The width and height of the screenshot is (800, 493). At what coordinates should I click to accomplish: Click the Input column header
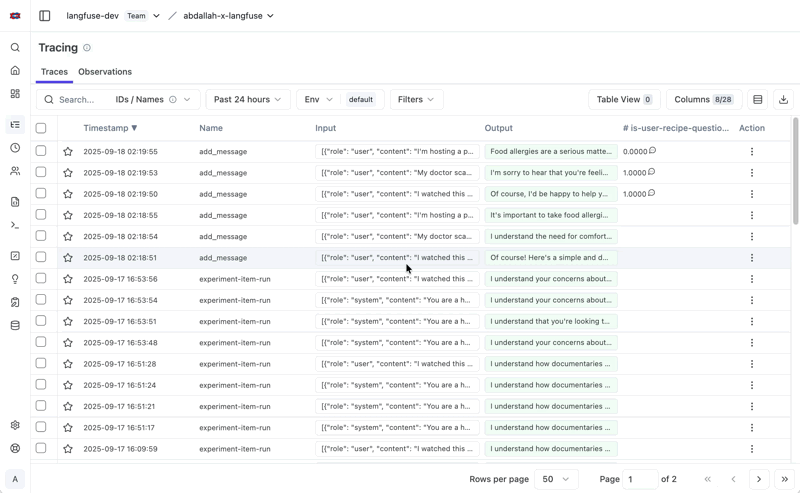[x=326, y=128]
